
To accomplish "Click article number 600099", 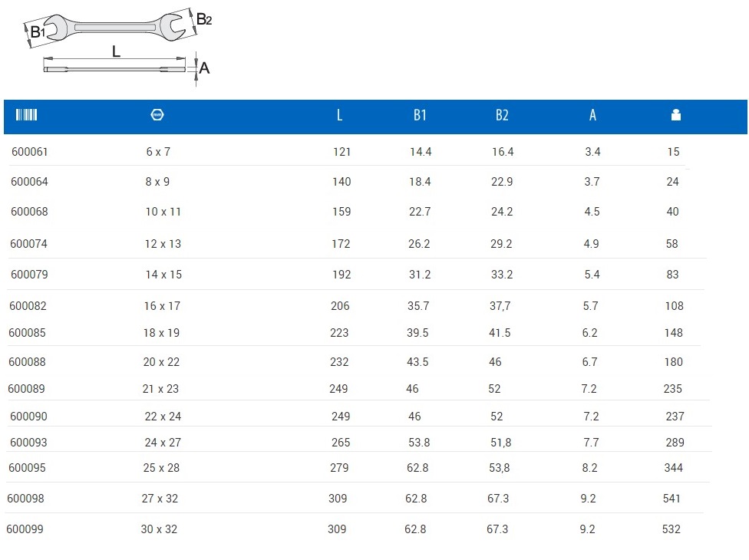I will coord(25,529).
